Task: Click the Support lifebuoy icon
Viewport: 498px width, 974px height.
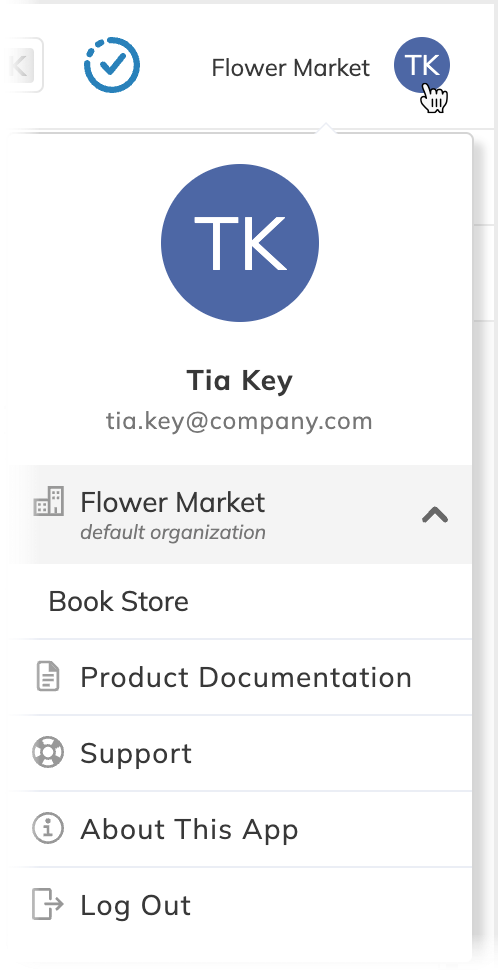Action: [x=48, y=752]
